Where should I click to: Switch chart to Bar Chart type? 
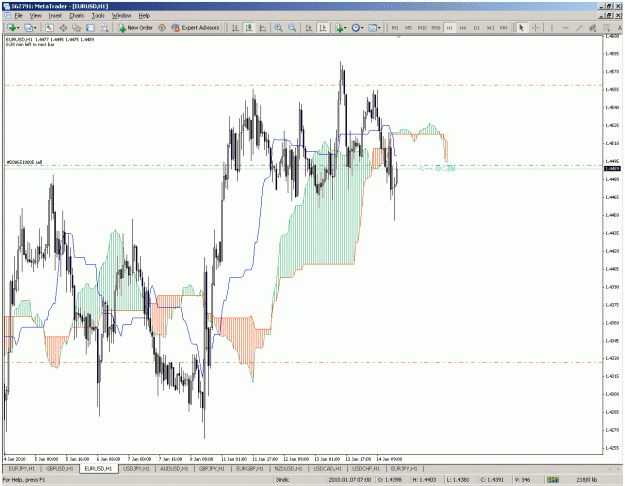(x=236, y=28)
